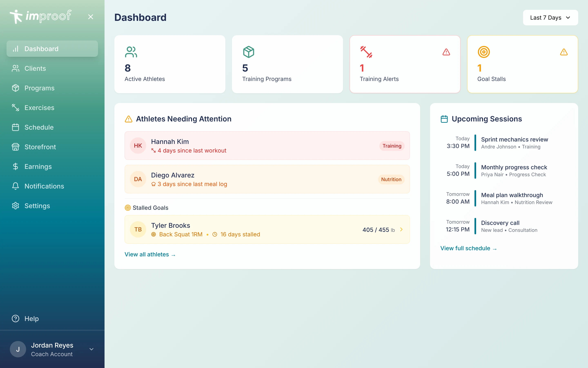Click the Earnings dollar icon
This screenshot has width=588, height=368.
pyautogui.click(x=16, y=166)
